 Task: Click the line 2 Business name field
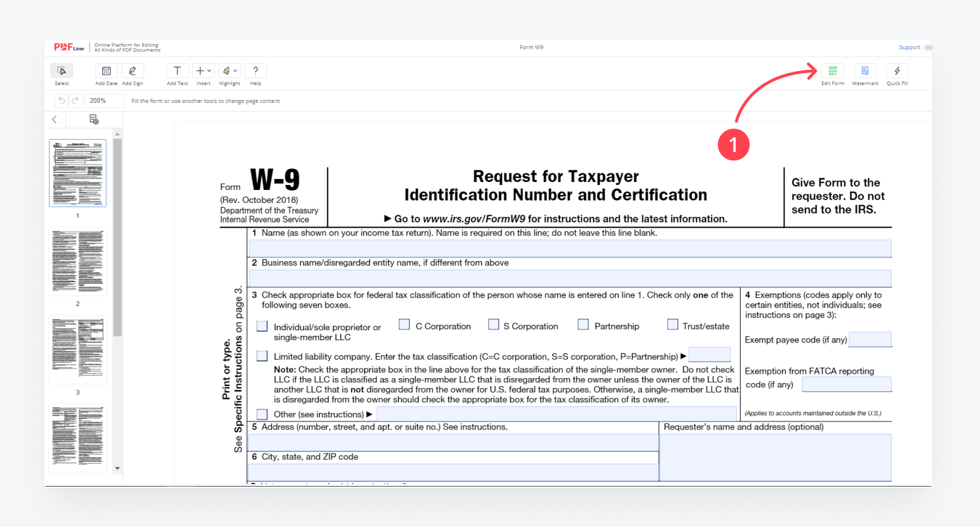click(570, 278)
